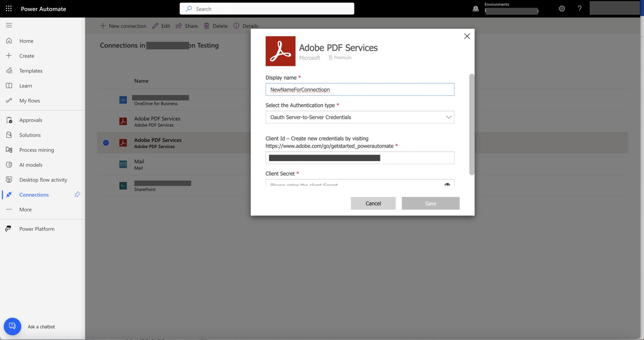The height and width of the screenshot is (340, 644).
Task: Click the My flows icon
Action: point(9,100)
